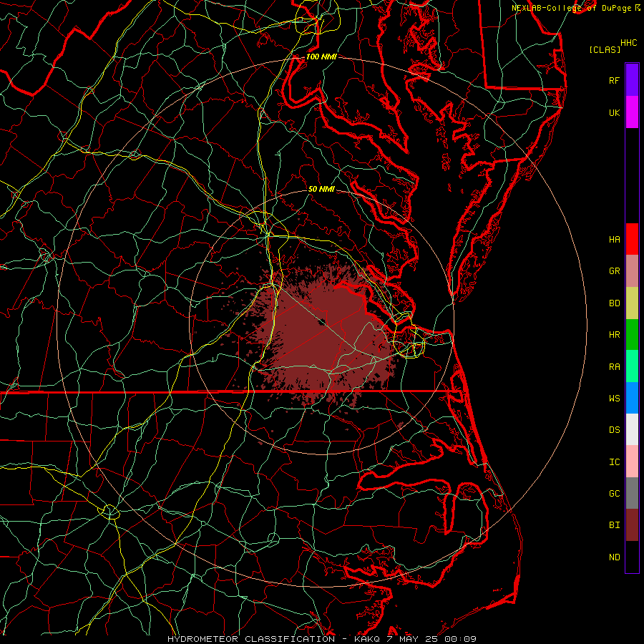Click the WS blue legend swatch
Image resolution: width=644 pixels, height=644 pixels.
click(x=632, y=398)
